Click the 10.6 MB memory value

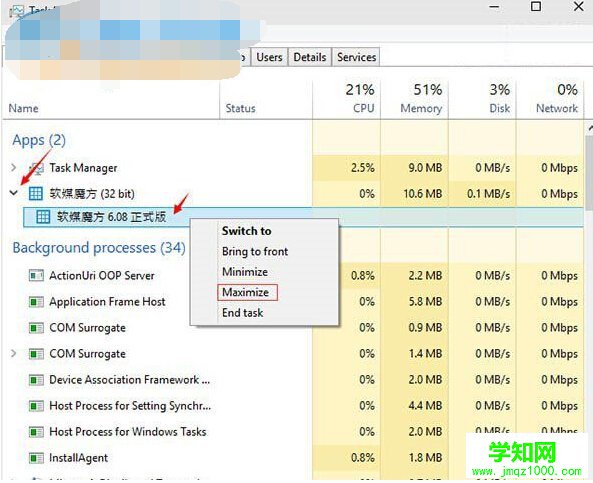(x=423, y=194)
